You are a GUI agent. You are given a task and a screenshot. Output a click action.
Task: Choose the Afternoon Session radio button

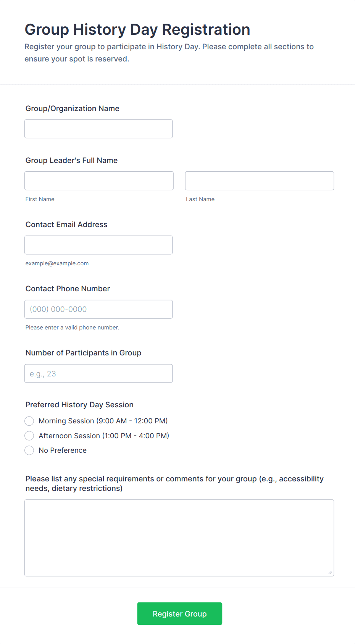click(x=29, y=436)
